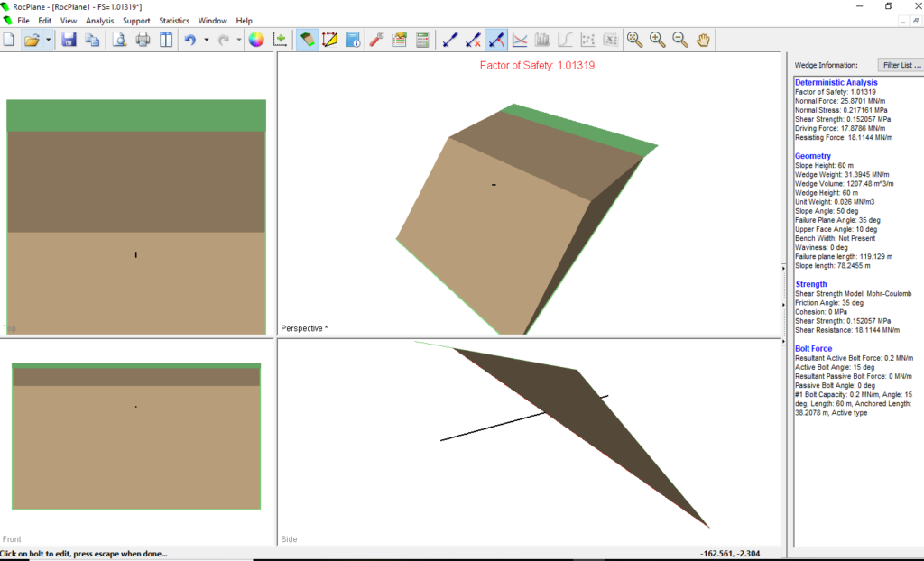Click the bolt marker on the Perspective view wedge
The width and height of the screenshot is (924, 561).
click(x=494, y=185)
